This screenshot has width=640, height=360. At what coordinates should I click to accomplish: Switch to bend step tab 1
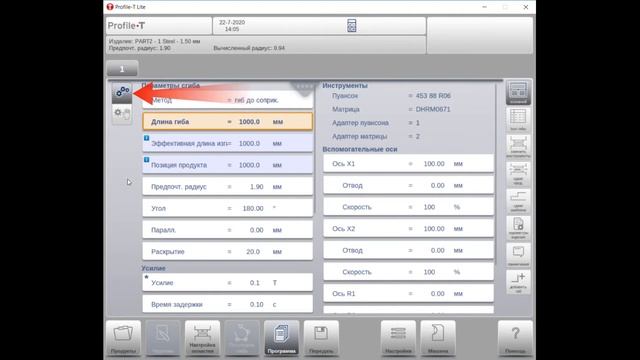(x=122, y=69)
